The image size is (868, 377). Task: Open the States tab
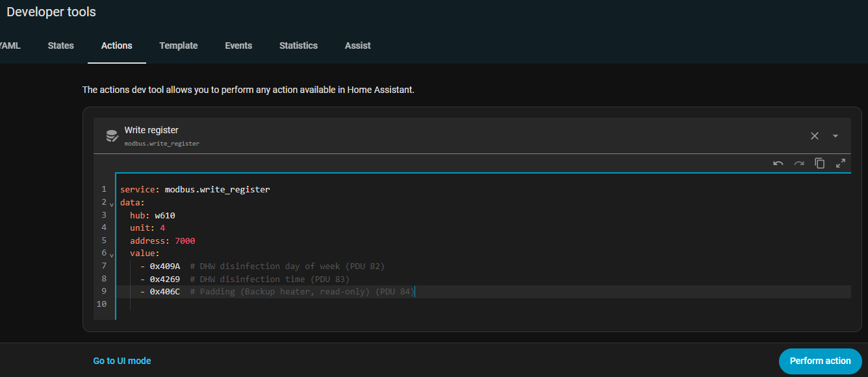60,45
